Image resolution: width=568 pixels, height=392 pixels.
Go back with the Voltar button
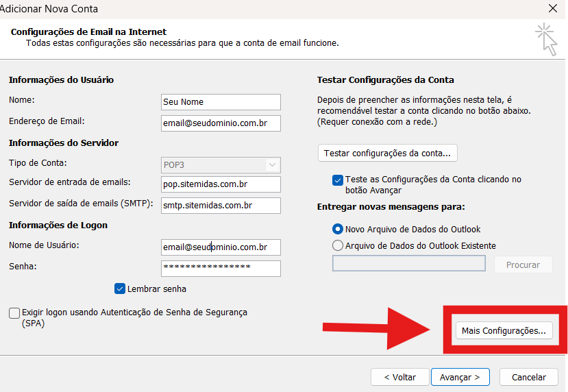tap(399, 377)
